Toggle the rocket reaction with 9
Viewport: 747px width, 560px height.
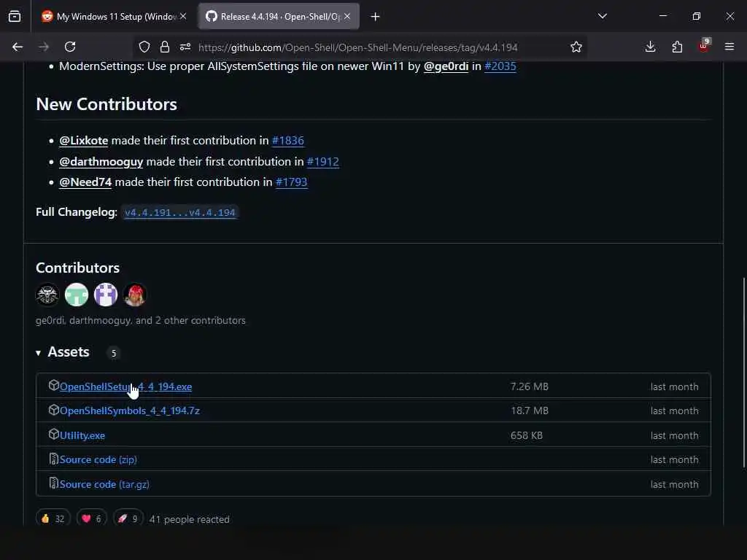(128, 518)
